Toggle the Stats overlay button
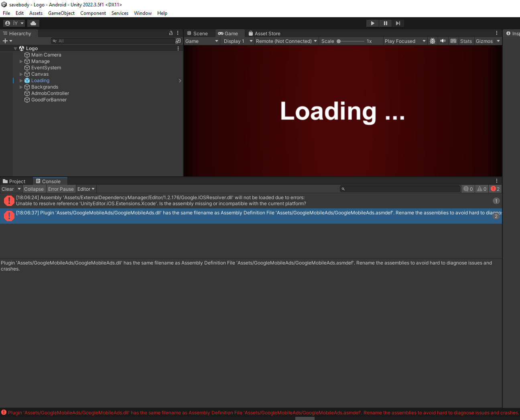The width and height of the screenshot is (520, 420). 466,41
